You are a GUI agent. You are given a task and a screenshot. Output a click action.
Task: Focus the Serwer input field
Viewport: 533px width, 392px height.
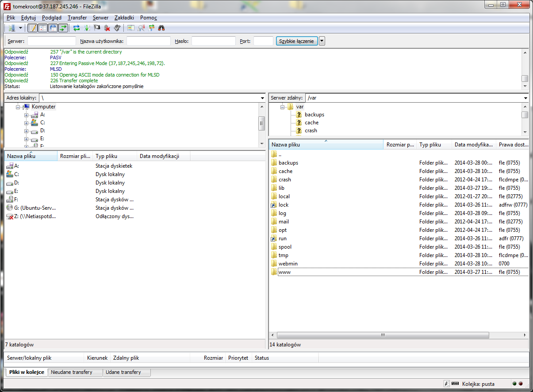[x=51, y=41]
